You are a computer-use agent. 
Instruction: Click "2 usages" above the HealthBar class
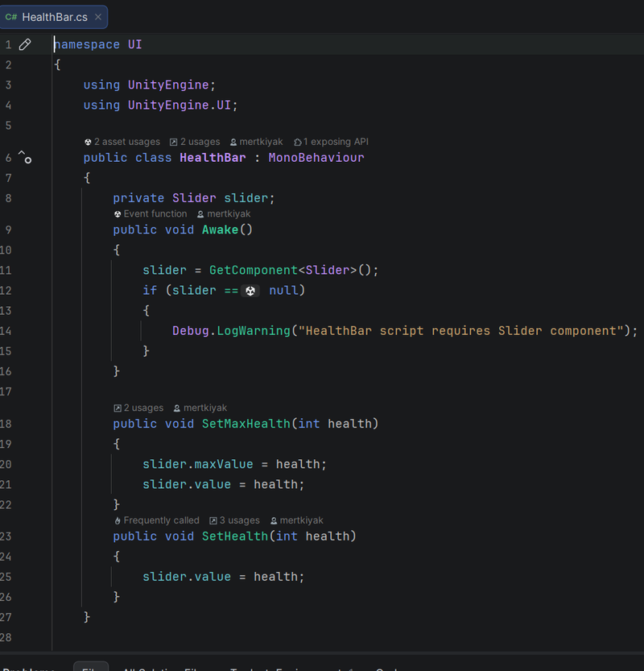[x=194, y=142]
